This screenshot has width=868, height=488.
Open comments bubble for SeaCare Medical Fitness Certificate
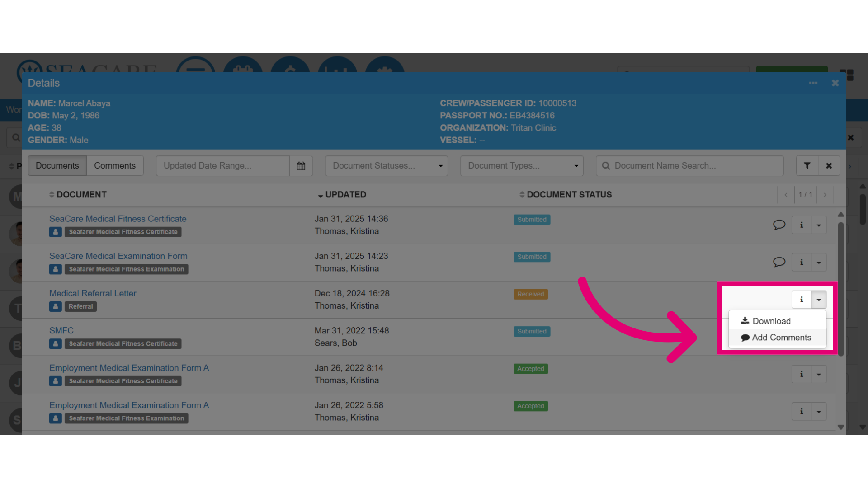779,225
